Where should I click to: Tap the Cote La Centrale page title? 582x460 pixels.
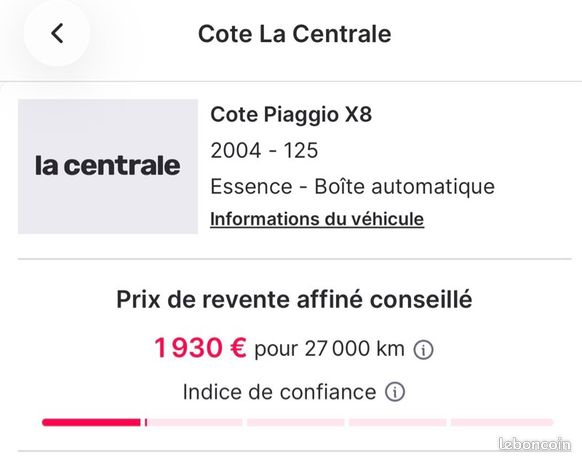294,34
